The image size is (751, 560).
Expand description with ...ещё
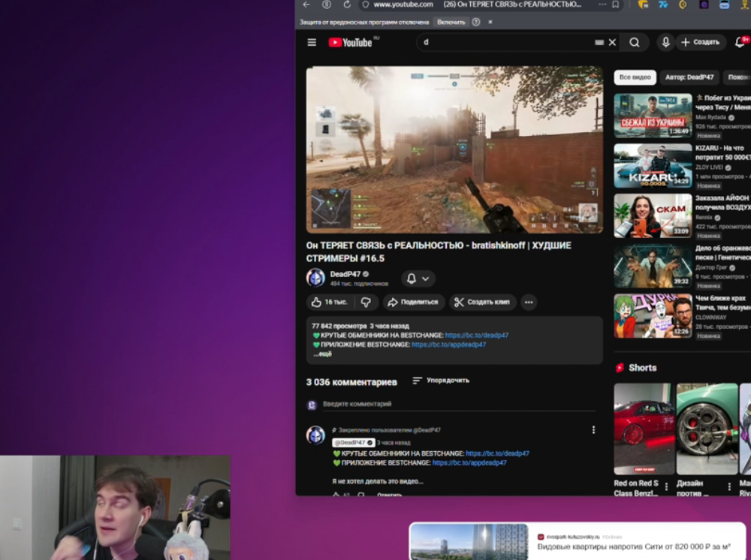[323, 354]
